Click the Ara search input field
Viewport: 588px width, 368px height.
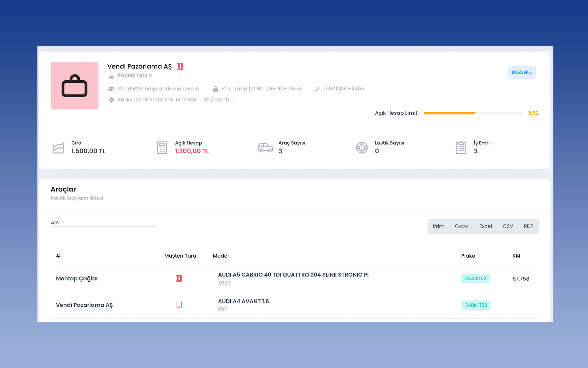pyautogui.click(x=104, y=233)
